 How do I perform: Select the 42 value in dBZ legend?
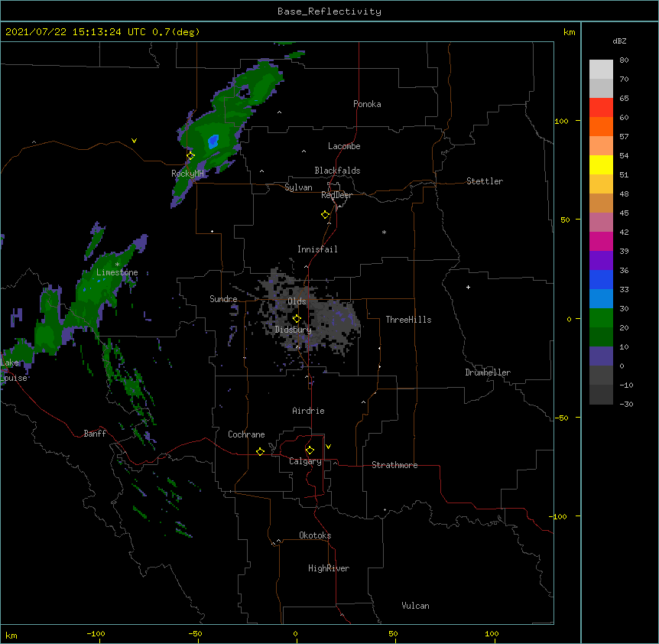pos(624,232)
